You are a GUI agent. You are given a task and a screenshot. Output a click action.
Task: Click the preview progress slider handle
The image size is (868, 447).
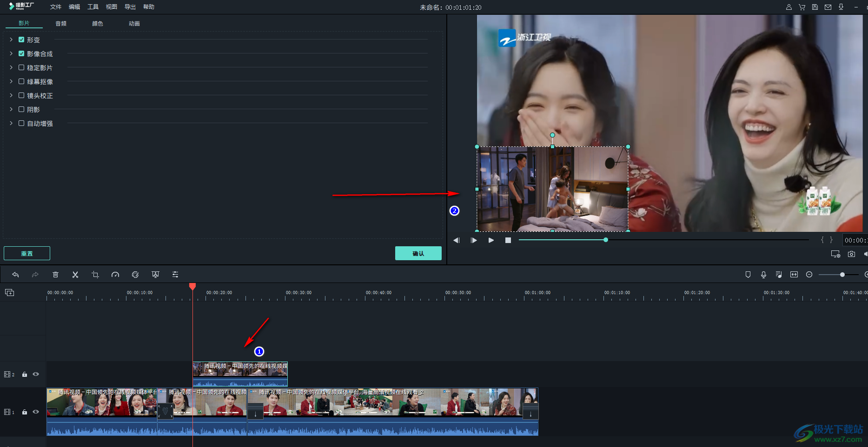coord(605,240)
